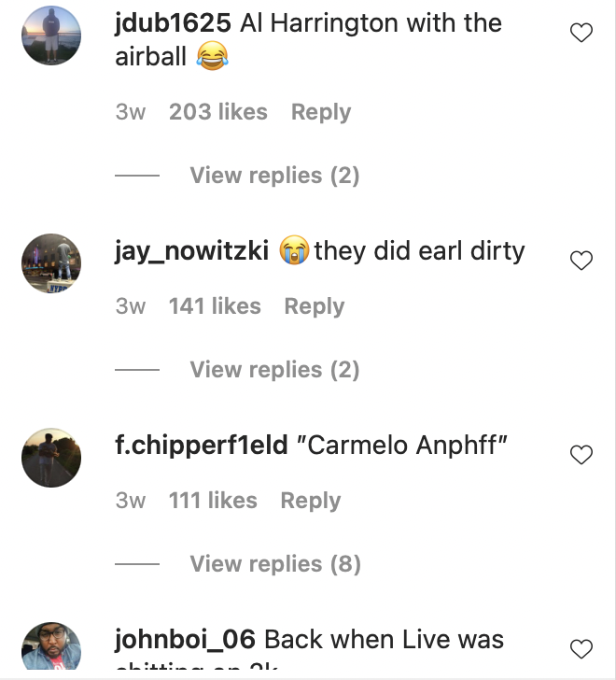Open f.chipperf1eld's profile avatar
This screenshot has height=680, width=616.
51,458
